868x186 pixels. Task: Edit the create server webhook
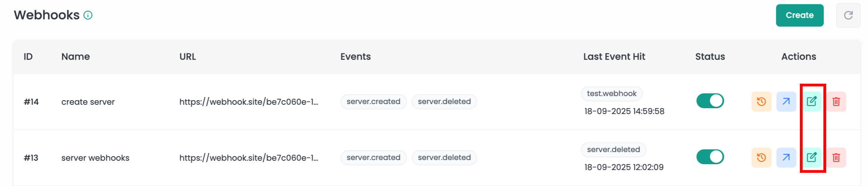(x=811, y=102)
